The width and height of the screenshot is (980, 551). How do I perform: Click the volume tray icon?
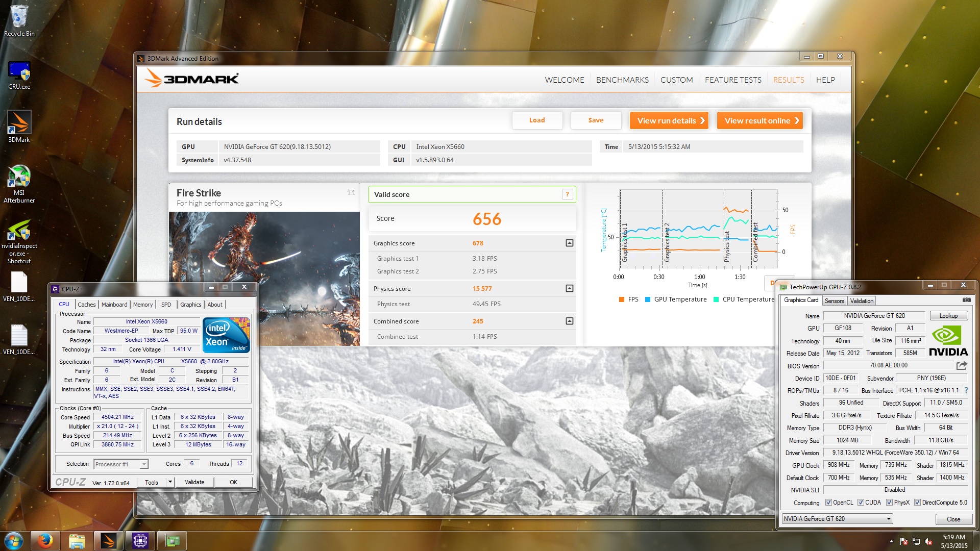click(929, 541)
